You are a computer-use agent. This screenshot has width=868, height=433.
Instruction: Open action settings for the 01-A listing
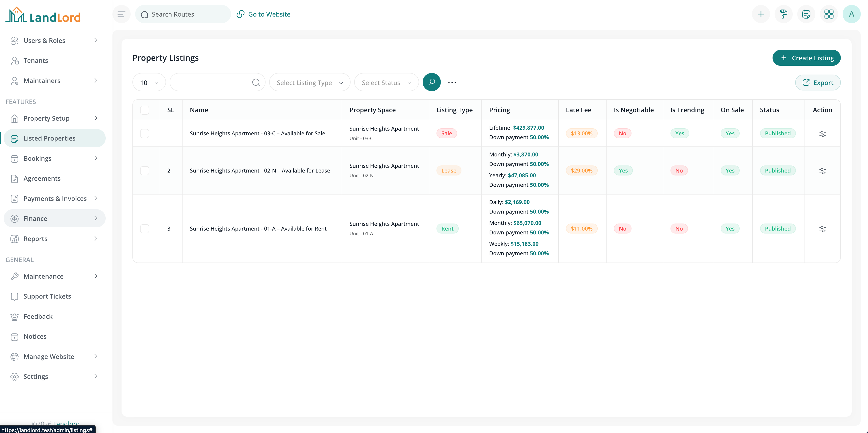[x=822, y=229]
